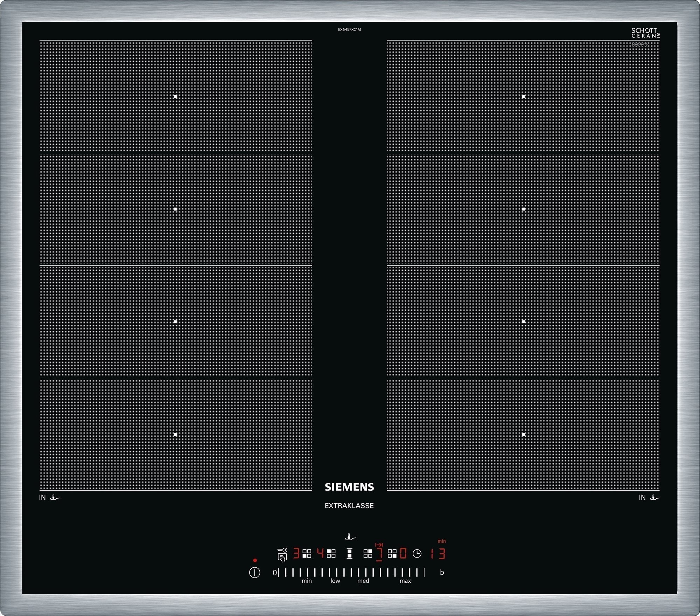Tap the centre dot of the bottom-left cooking segment
This screenshot has width=700, height=616.
coord(176,434)
